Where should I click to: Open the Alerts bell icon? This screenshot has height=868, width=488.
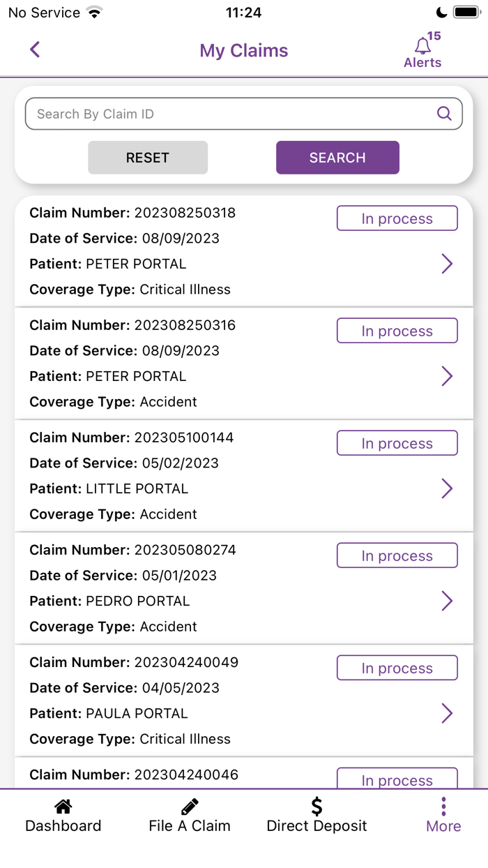coord(423,43)
